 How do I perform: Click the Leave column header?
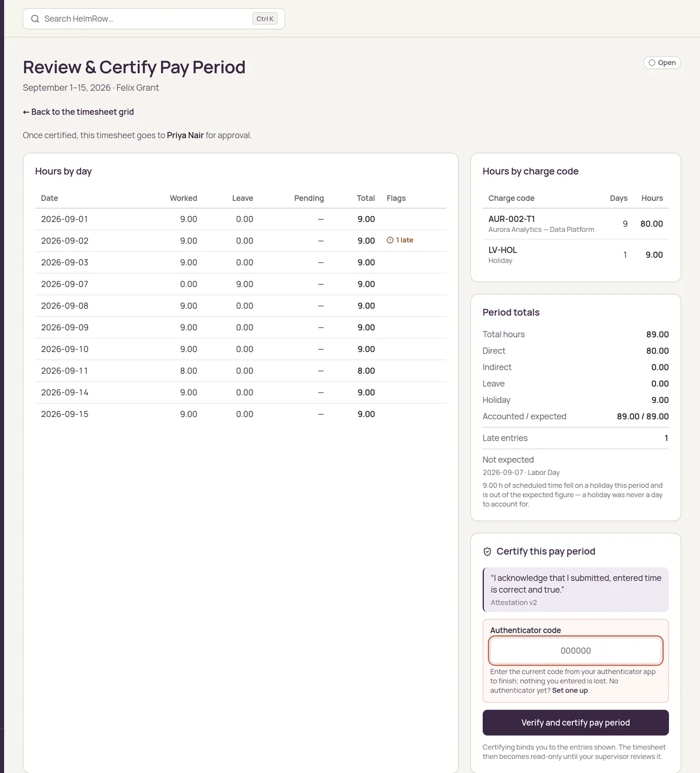[243, 198]
